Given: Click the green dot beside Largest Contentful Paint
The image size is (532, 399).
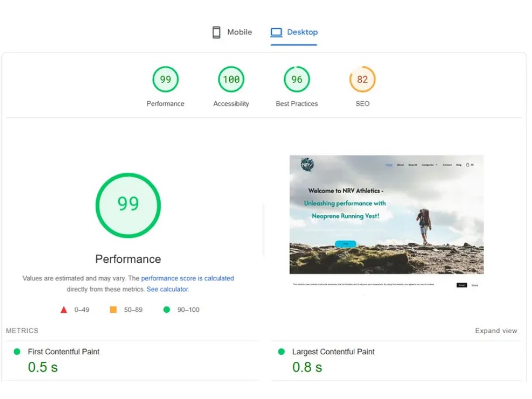Looking at the screenshot, I should click(x=281, y=352).
